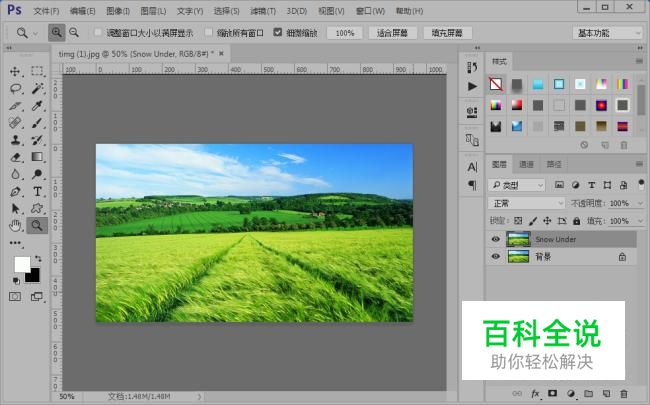Image resolution: width=650 pixels, height=405 pixels.
Task: Disable the 细微缩放 checkbox
Action: click(278, 33)
